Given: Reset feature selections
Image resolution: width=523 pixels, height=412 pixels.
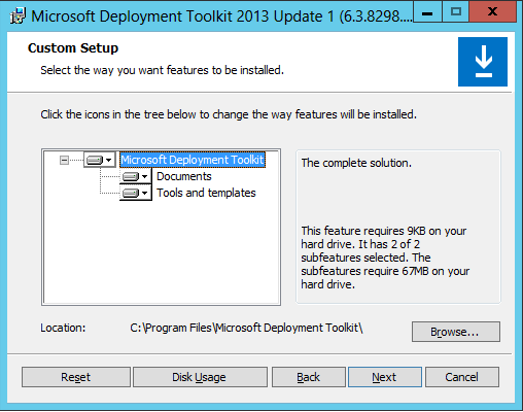Looking at the screenshot, I should [76, 377].
